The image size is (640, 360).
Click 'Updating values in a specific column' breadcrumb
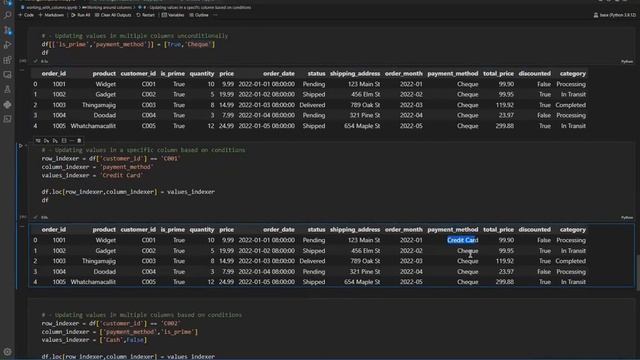click(x=197, y=7)
